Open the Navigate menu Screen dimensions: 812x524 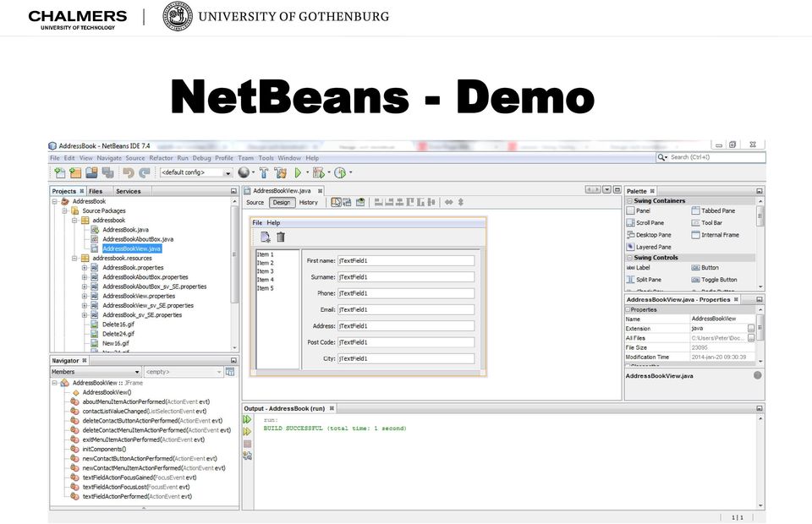pyautogui.click(x=109, y=158)
